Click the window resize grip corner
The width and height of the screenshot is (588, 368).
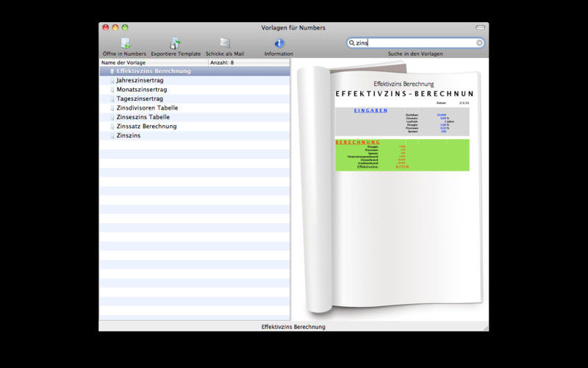(x=485, y=328)
